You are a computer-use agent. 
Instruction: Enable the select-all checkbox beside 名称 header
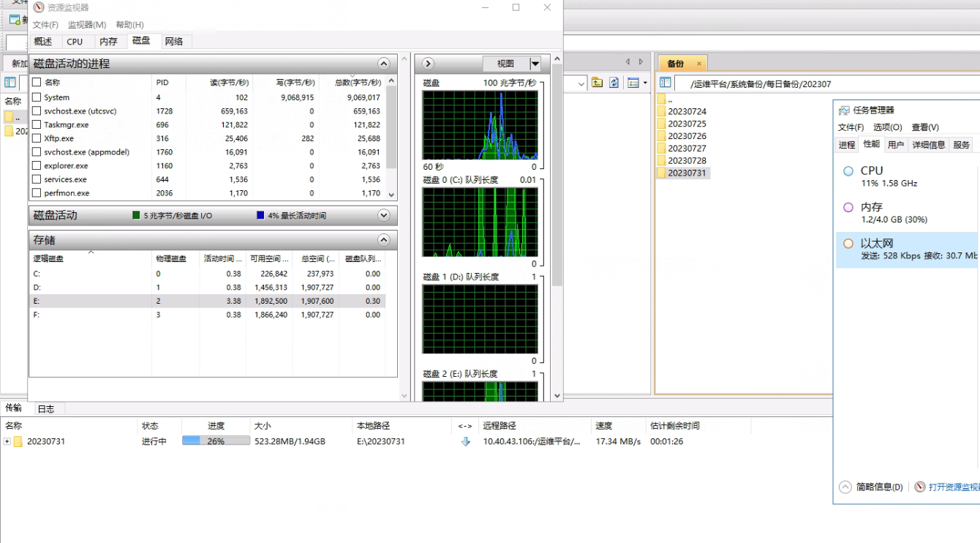[x=37, y=83]
